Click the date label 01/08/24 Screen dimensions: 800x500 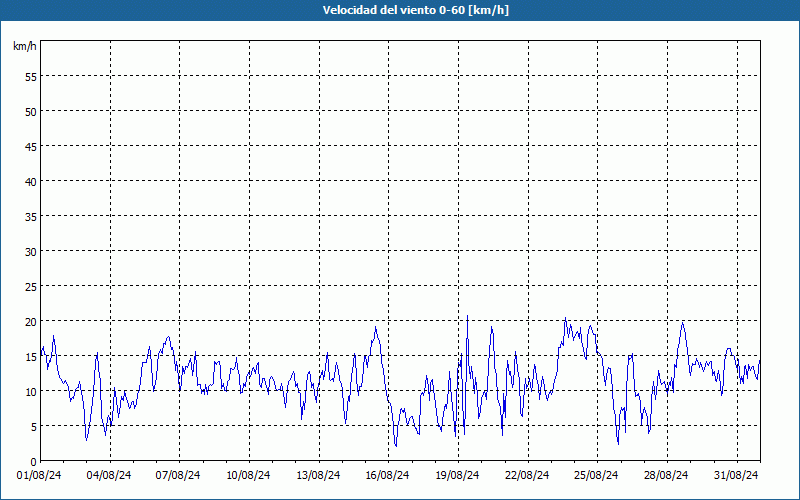[39, 475]
